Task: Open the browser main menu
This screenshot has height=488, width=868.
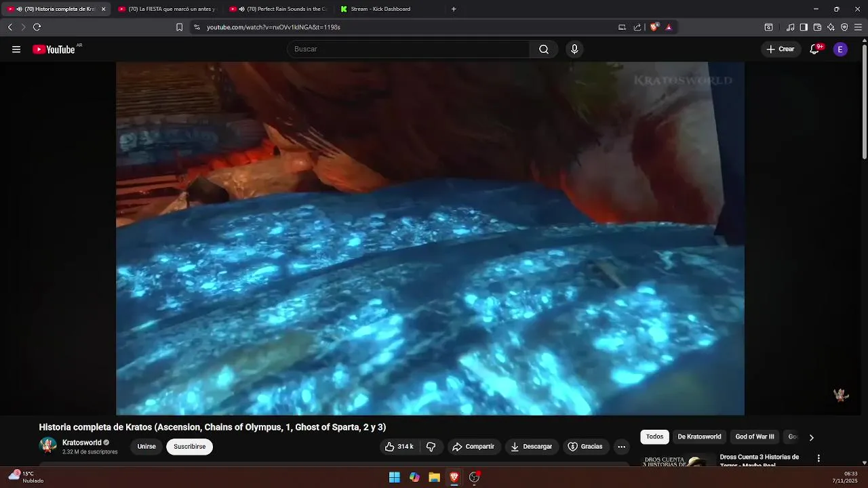Action: (859, 27)
